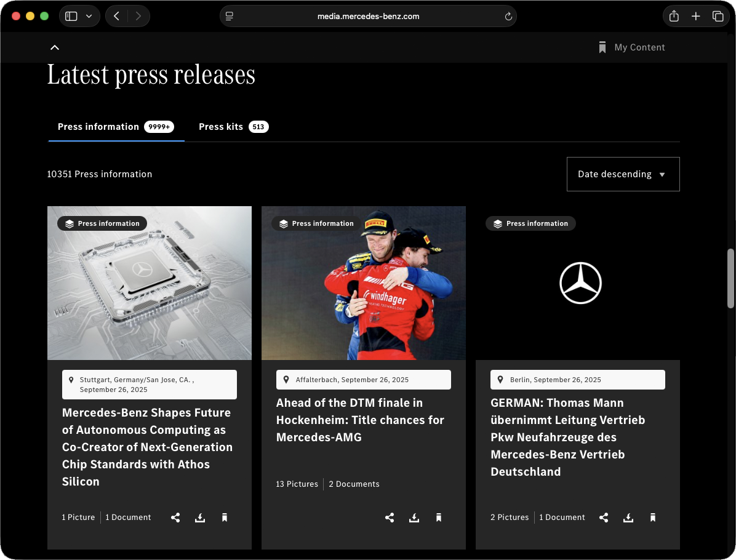Show tab overview

tap(718, 16)
